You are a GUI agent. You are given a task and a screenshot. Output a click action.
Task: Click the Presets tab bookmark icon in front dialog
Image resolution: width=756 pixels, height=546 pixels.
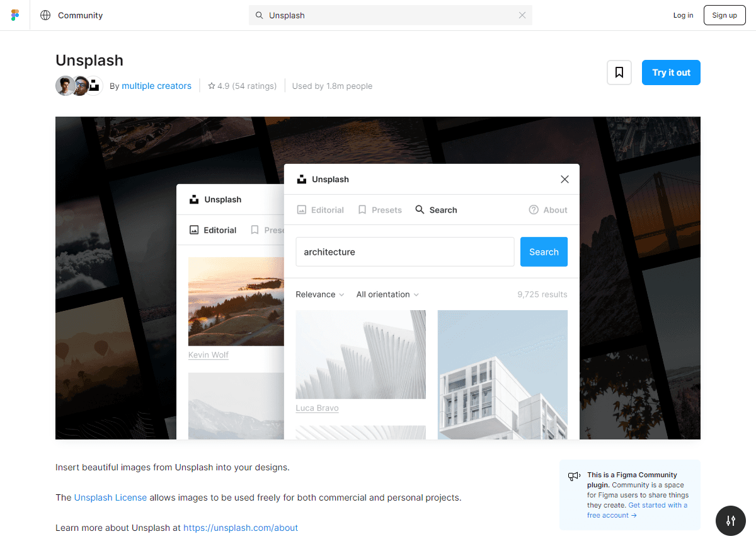click(x=362, y=210)
